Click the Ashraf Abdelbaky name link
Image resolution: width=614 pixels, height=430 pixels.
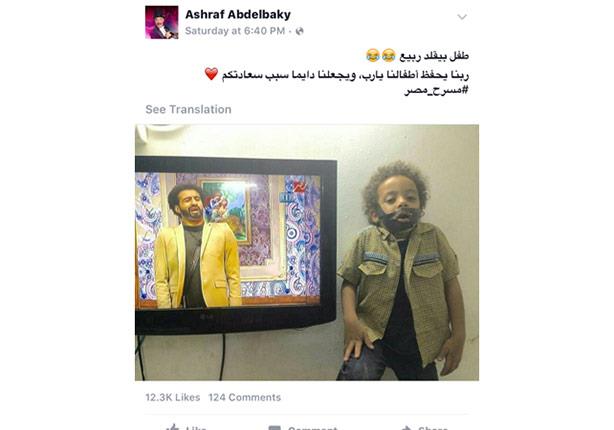coord(238,14)
